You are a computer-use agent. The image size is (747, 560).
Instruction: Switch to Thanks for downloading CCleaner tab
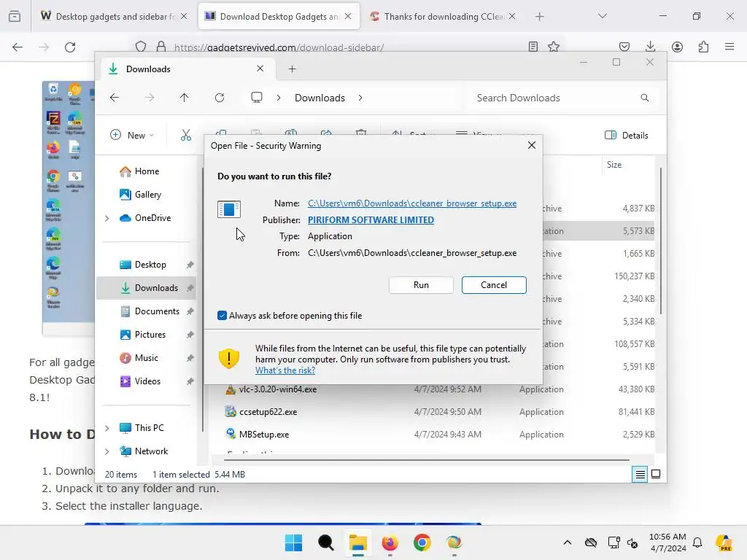443,17
